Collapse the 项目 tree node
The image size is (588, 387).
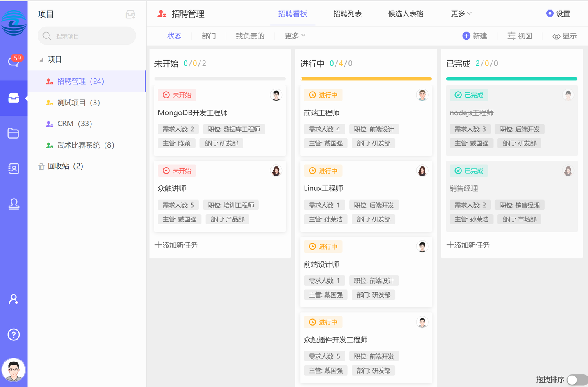tap(41, 59)
